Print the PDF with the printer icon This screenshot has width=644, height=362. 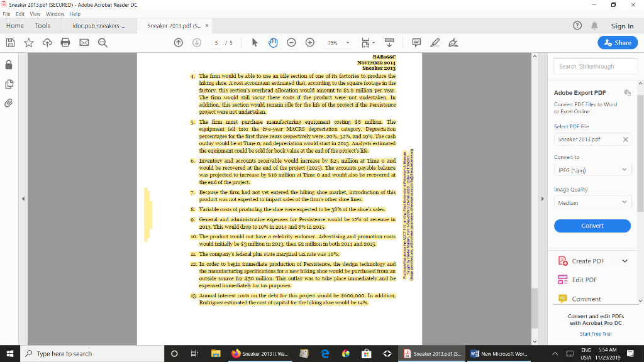pyautogui.click(x=65, y=42)
